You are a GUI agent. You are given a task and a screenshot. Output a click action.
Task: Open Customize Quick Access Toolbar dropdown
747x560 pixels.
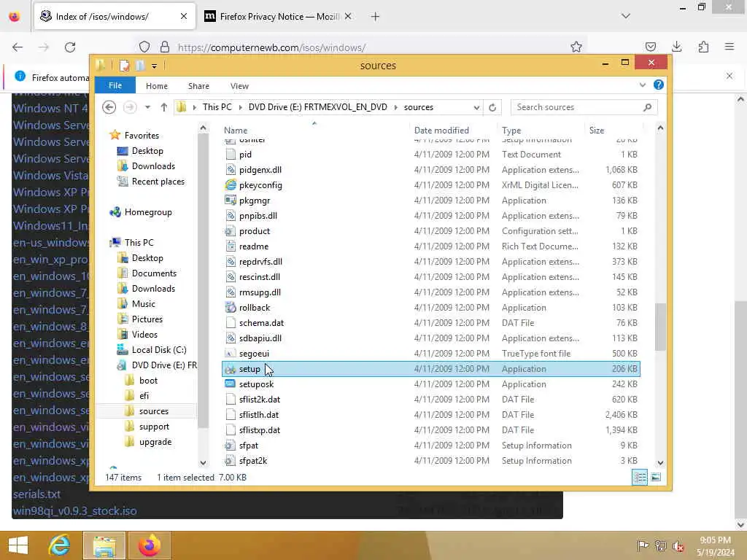pyautogui.click(x=155, y=66)
